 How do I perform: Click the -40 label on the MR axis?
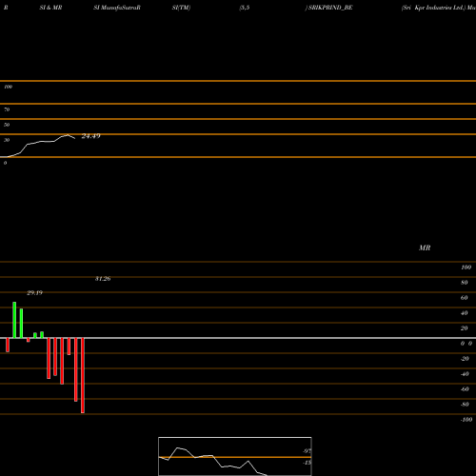465,374
